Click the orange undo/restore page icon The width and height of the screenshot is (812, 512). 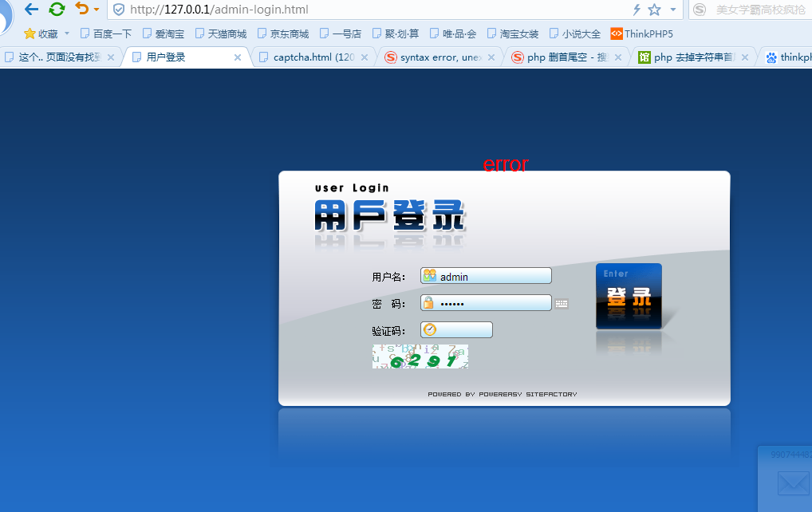coord(81,9)
